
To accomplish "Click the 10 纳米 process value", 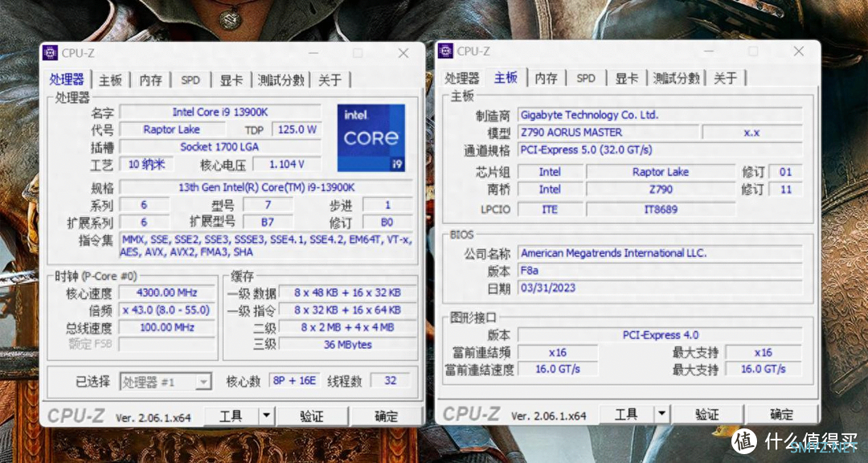I will (146, 165).
